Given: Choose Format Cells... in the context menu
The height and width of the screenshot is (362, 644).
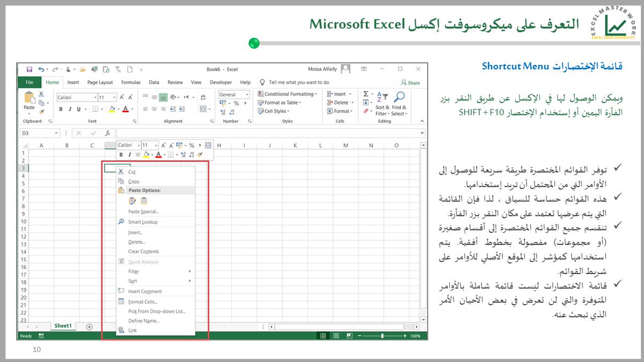Looking at the screenshot, I should tap(156, 302).
